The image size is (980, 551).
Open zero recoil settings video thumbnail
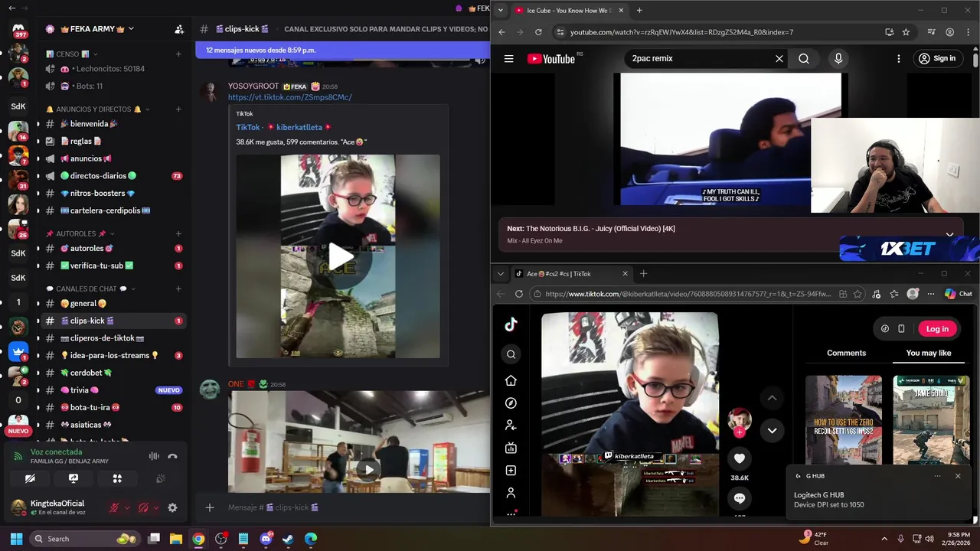click(x=843, y=419)
